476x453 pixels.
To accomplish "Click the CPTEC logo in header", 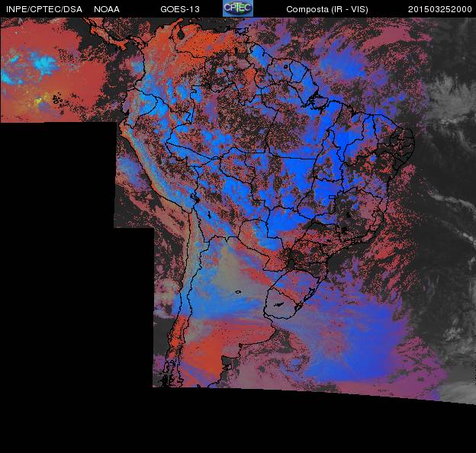I will tap(238, 8).
